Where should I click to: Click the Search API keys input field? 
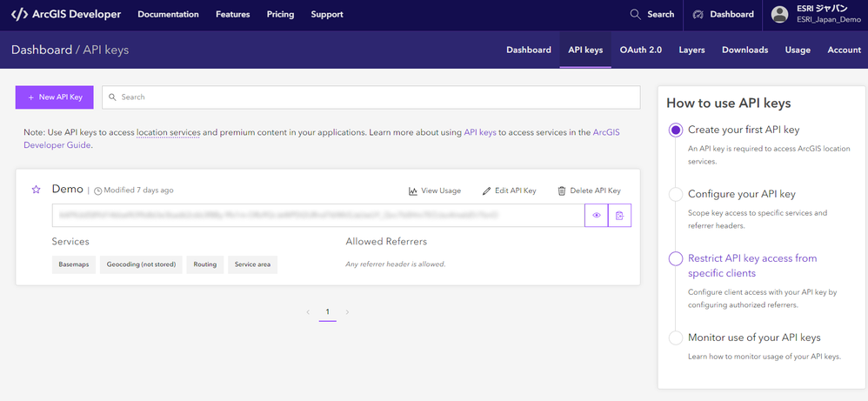(x=371, y=97)
